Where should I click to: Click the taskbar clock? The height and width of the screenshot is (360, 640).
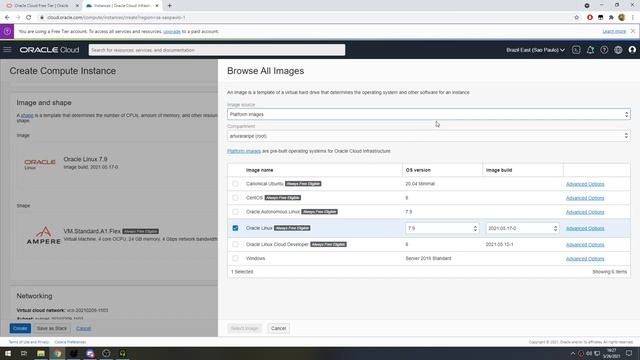611,353
